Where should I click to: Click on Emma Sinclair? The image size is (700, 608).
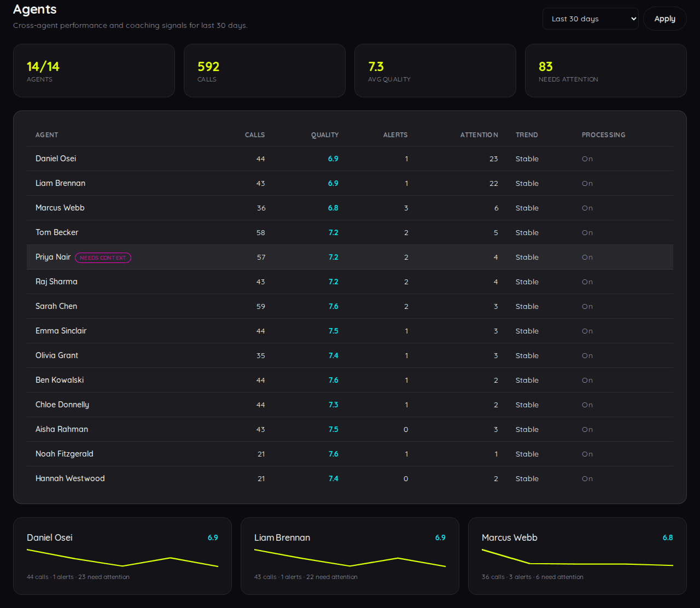click(x=61, y=331)
